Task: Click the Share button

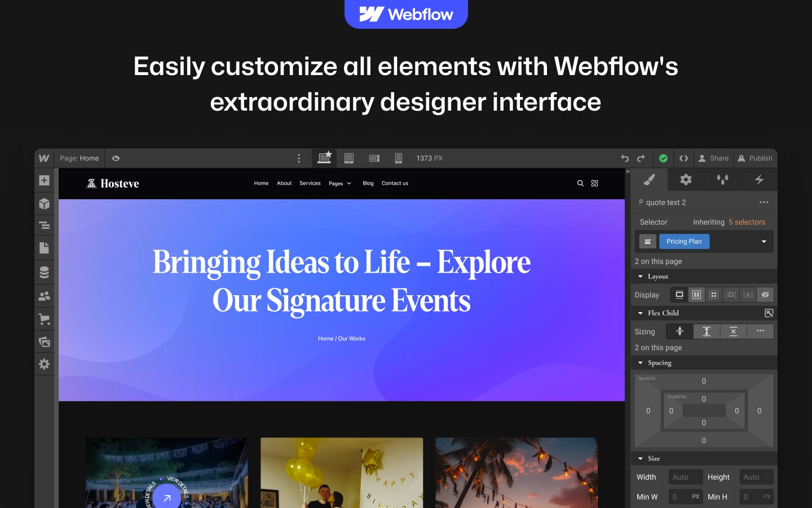Action: click(x=713, y=159)
